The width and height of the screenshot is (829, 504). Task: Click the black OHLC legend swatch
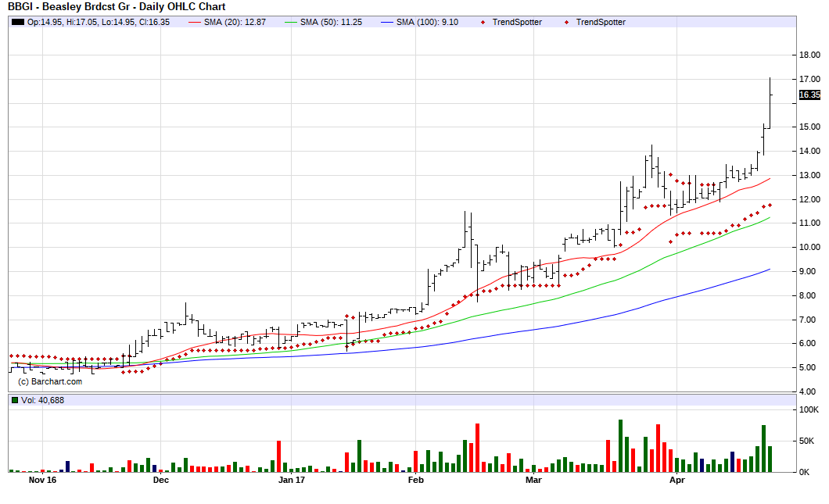pos(18,22)
